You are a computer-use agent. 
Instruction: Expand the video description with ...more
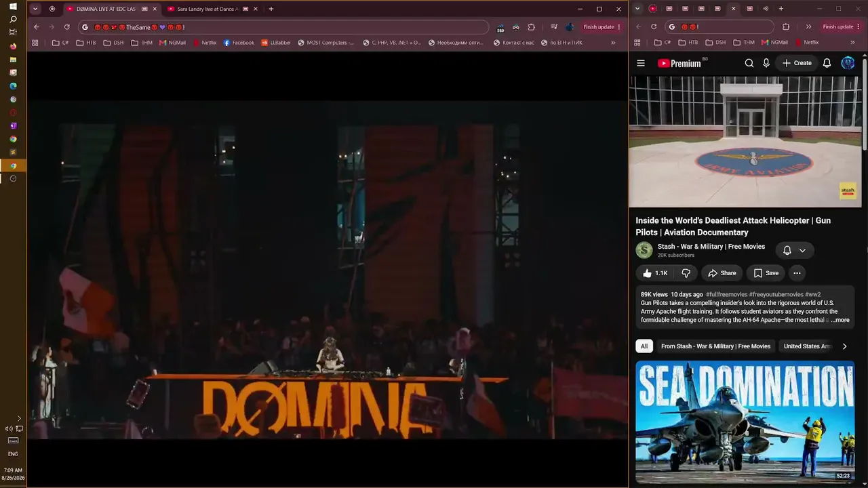[840, 320]
